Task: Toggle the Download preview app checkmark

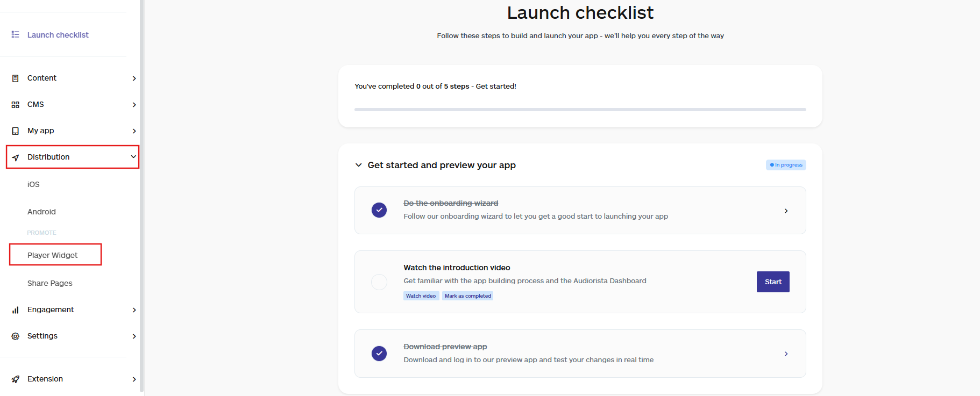Action: [x=379, y=354]
